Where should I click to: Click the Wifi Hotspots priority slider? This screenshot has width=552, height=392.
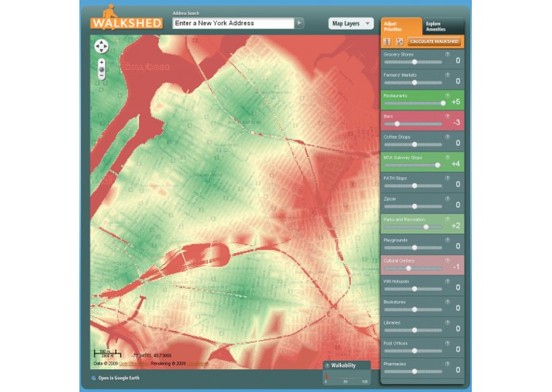pyautogui.click(x=413, y=289)
